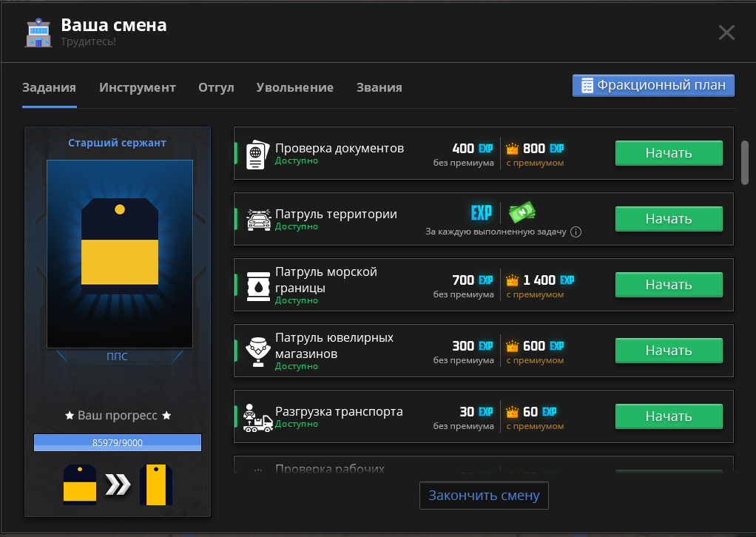Click the green cash icon in Патруль территории
The width and height of the screenshot is (756, 537).
tap(522, 212)
